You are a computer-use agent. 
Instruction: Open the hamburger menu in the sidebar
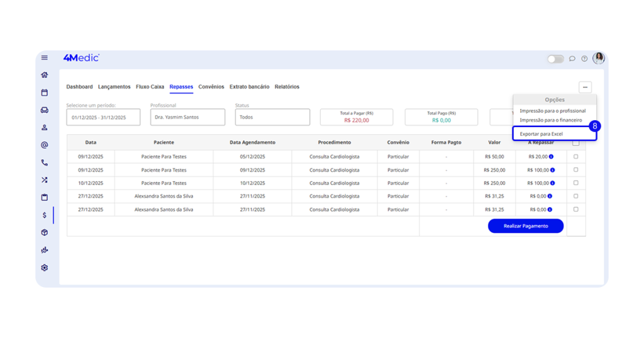(x=45, y=58)
